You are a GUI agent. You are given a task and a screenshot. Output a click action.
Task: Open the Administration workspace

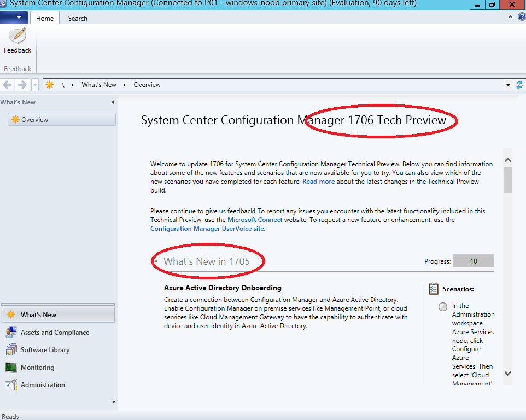59,385
